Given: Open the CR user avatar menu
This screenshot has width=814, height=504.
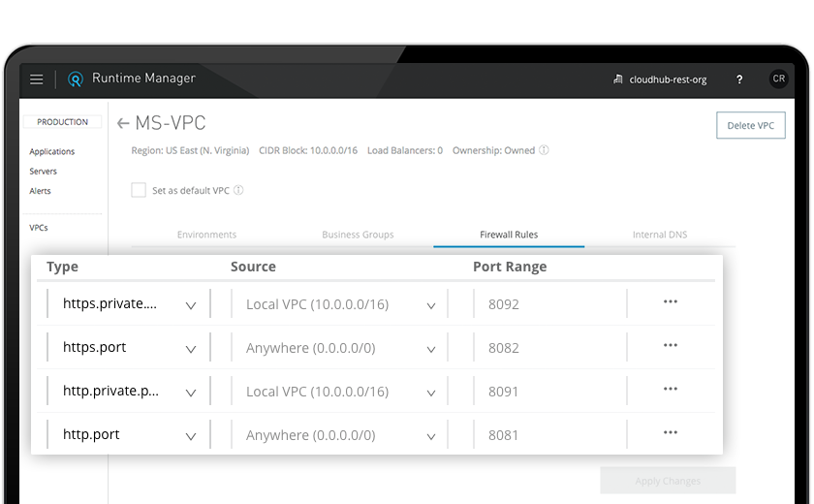Looking at the screenshot, I should click(x=778, y=79).
